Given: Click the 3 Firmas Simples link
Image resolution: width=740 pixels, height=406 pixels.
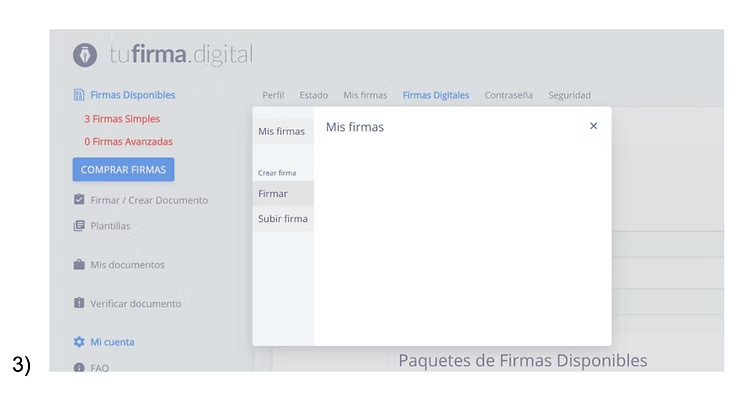Looking at the screenshot, I should click(x=122, y=119).
